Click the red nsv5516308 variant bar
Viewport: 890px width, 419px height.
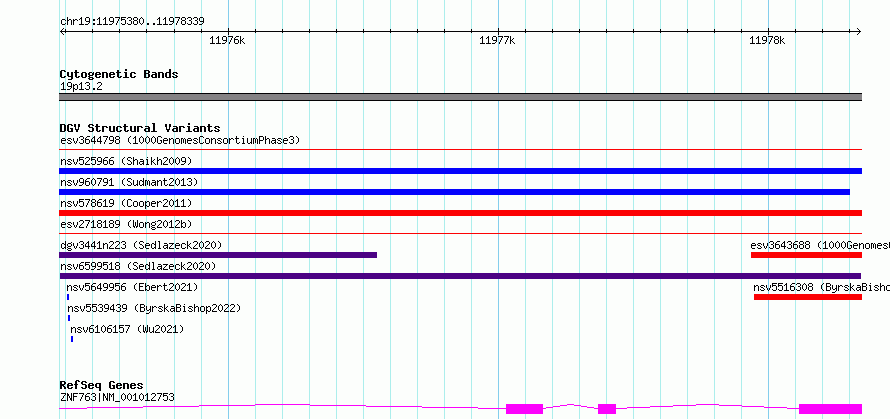(x=808, y=297)
